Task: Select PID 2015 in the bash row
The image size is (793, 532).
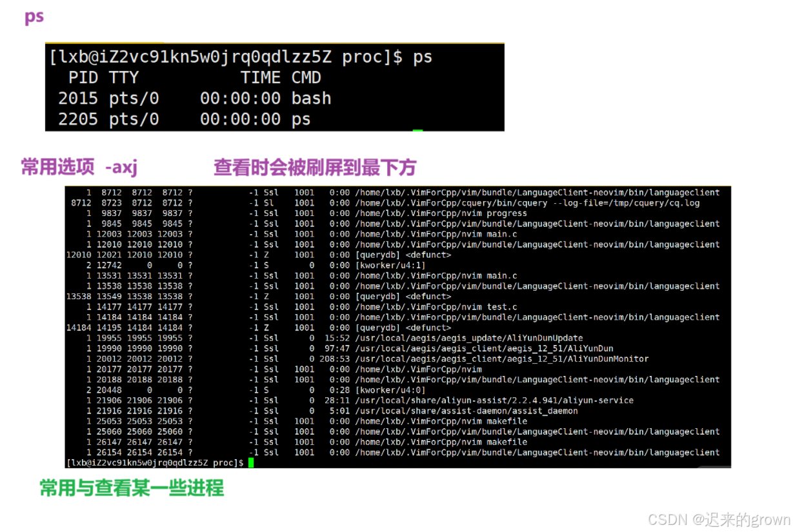Action: [x=78, y=99]
